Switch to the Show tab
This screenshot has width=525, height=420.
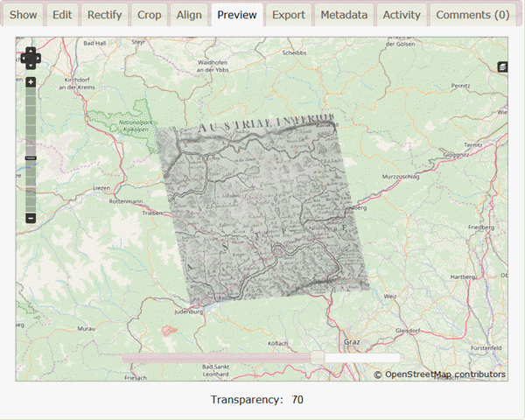click(x=23, y=15)
